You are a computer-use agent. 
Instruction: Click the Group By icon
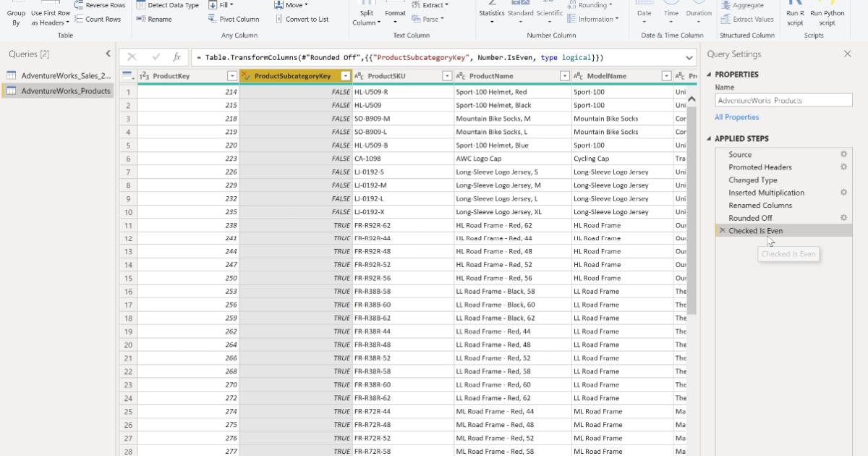(x=15, y=12)
